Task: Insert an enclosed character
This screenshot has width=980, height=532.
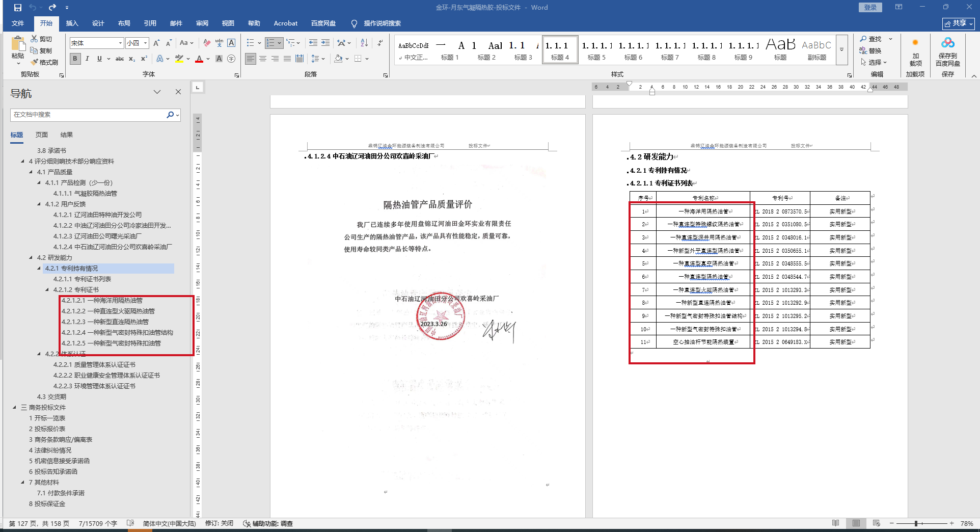Action: click(231, 59)
